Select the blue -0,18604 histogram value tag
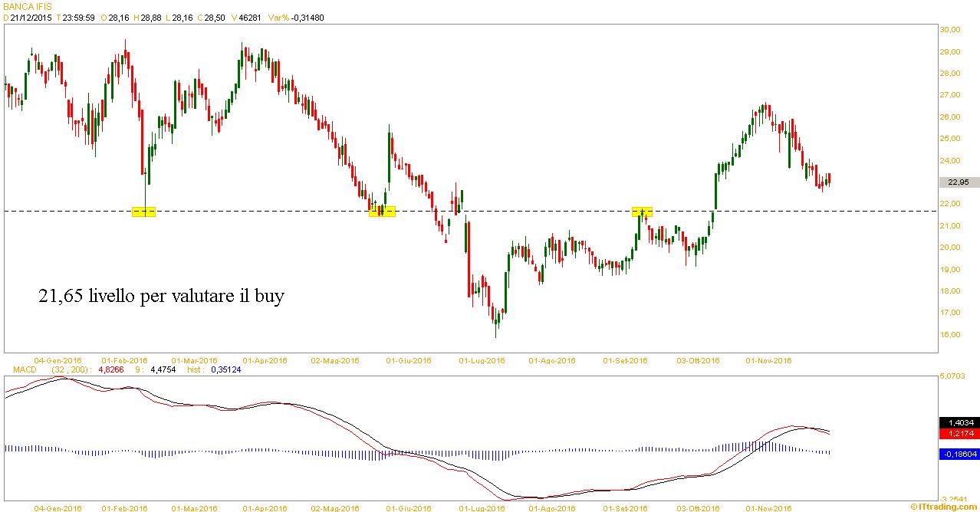980x512 pixels. [959, 455]
